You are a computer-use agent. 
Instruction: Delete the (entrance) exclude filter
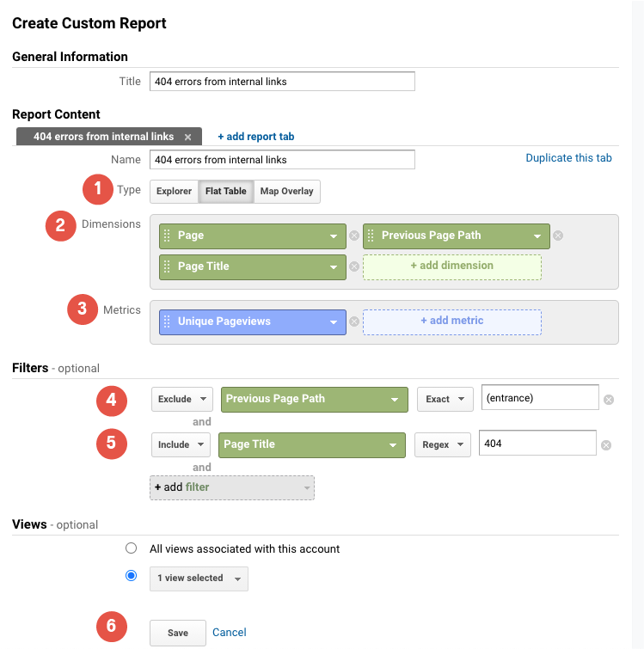click(x=609, y=400)
